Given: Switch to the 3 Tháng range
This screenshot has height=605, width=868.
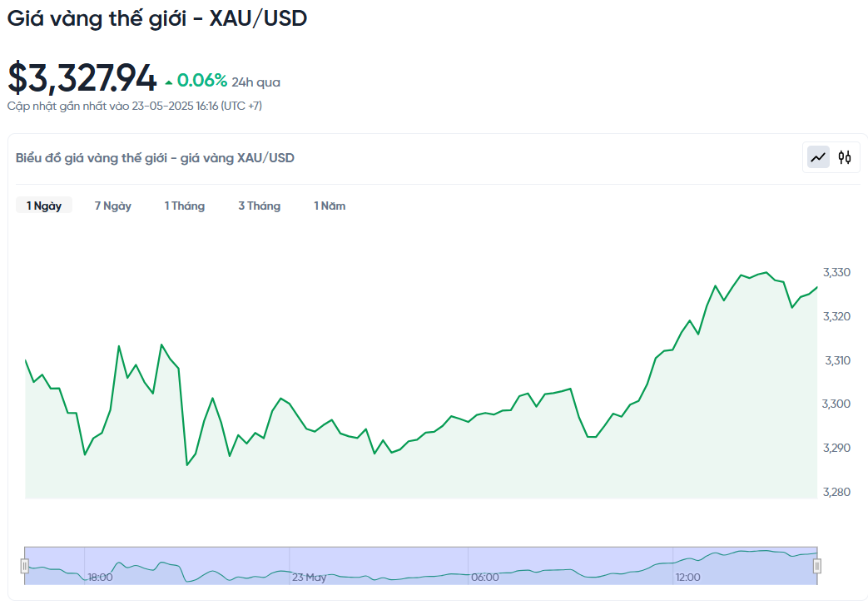Looking at the screenshot, I should 260,206.
